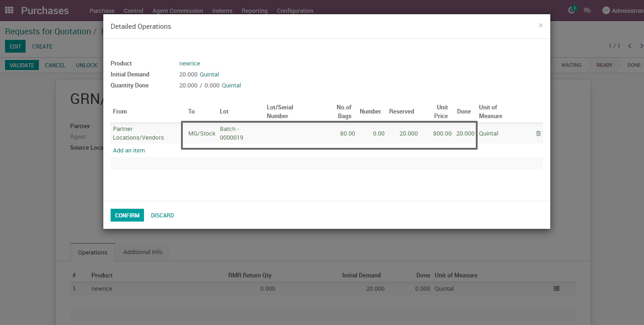Open the messaging conversations icon
The image size is (644, 325).
pyautogui.click(x=587, y=10)
